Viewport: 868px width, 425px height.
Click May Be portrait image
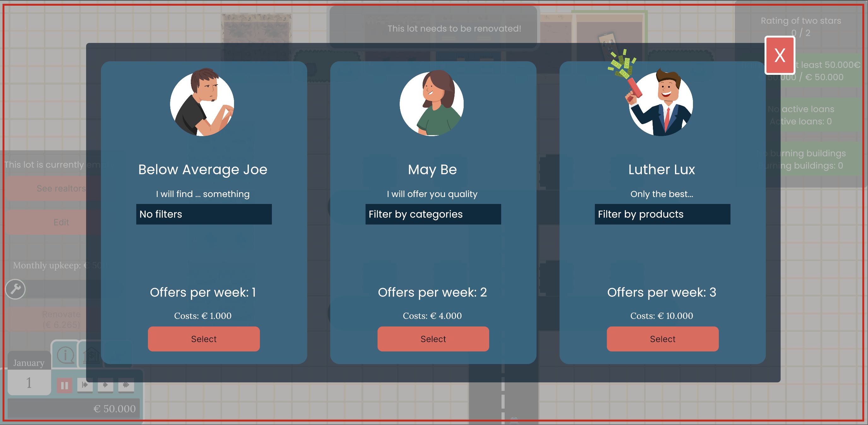click(x=432, y=103)
